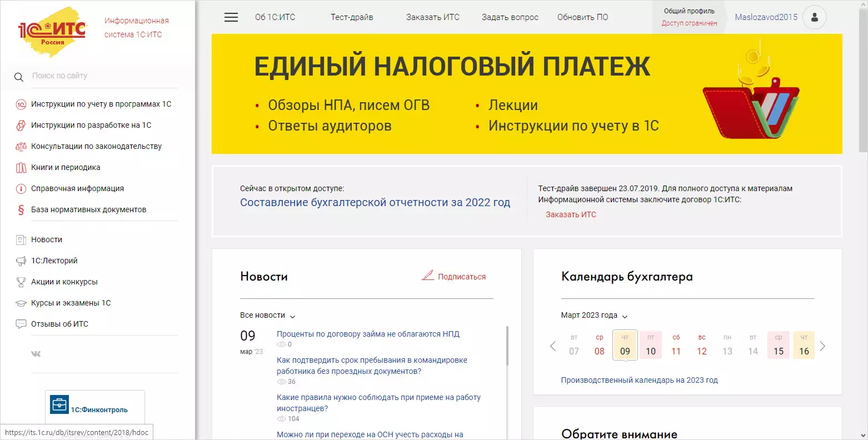The height and width of the screenshot is (440, 868).
Task: Open the Март 2023 года month dropdown
Action: [x=594, y=316]
